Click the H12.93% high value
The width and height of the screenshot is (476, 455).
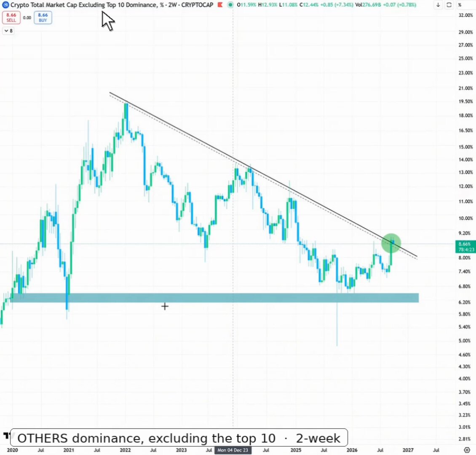pyautogui.click(x=267, y=5)
